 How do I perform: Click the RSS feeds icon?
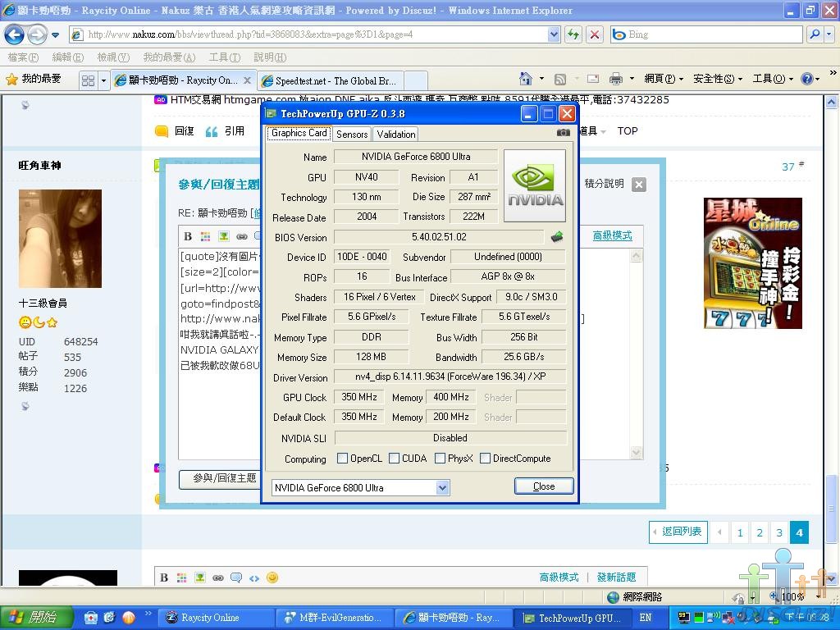[x=559, y=80]
